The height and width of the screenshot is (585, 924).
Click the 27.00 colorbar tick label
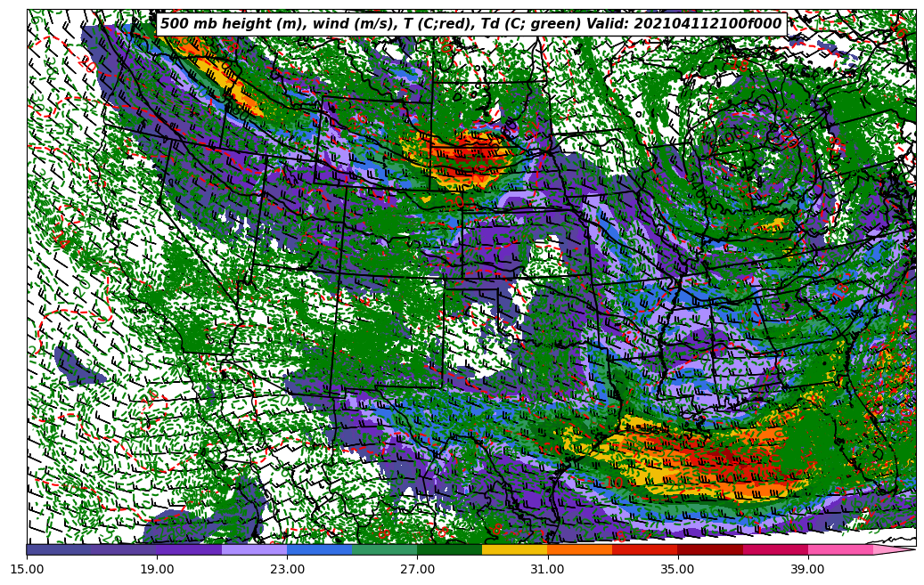pos(417,568)
